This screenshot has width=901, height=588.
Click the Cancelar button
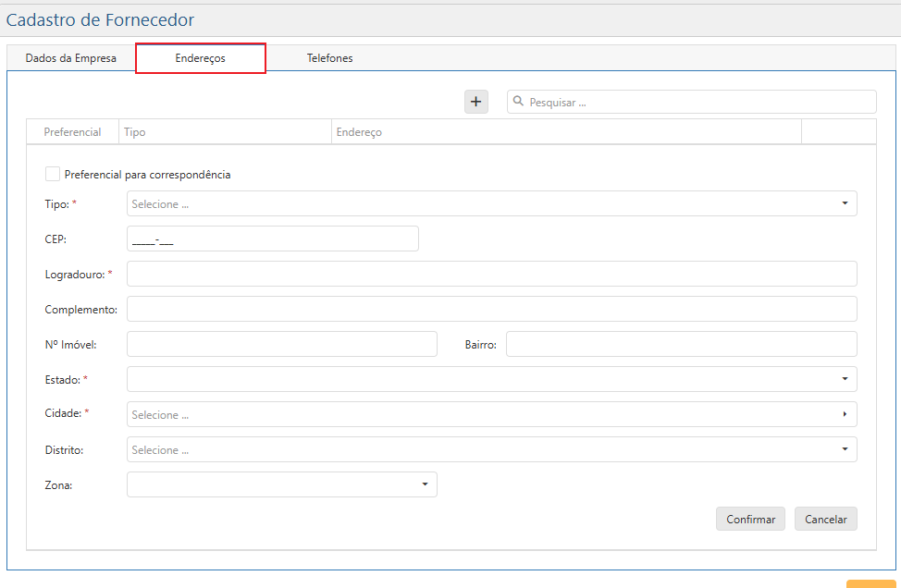(825, 519)
